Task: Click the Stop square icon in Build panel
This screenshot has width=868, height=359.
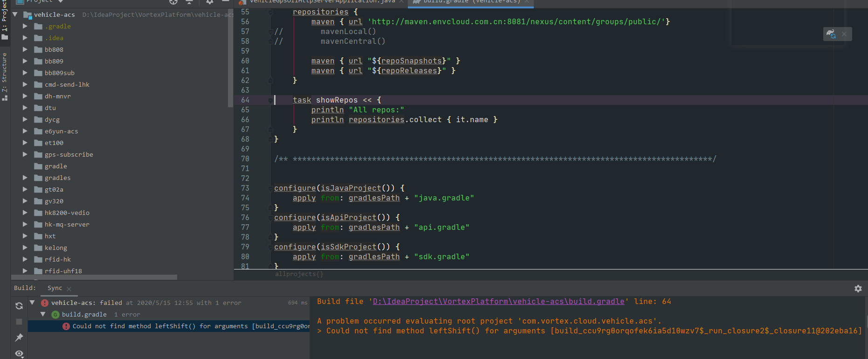Action: pyautogui.click(x=19, y=322)
